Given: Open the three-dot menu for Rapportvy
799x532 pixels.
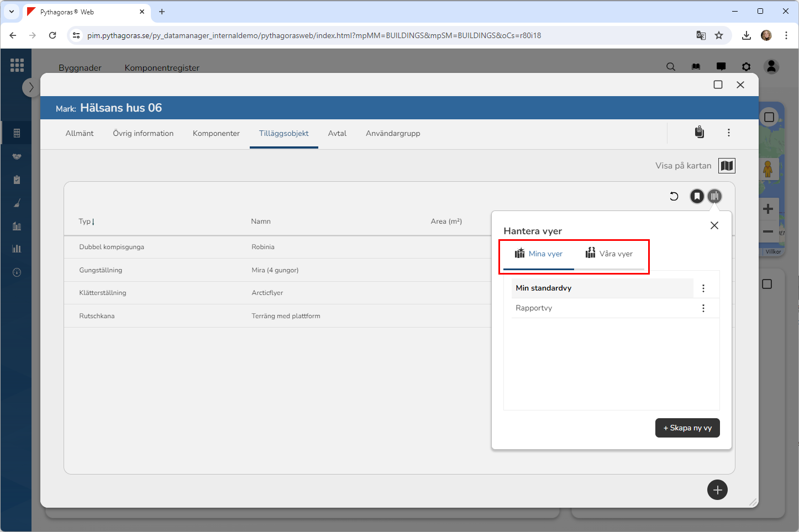Looking at the screenshot, I should [703, 308].
